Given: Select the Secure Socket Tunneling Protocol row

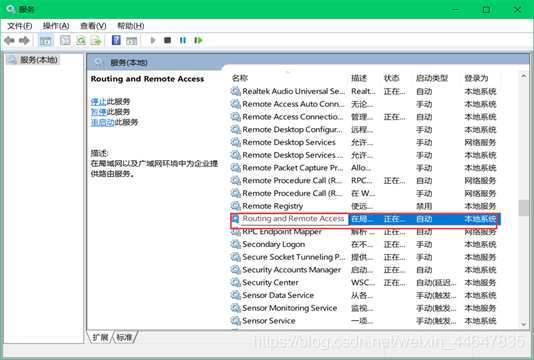Looking at the screenshot, I should tap(364, 257).
